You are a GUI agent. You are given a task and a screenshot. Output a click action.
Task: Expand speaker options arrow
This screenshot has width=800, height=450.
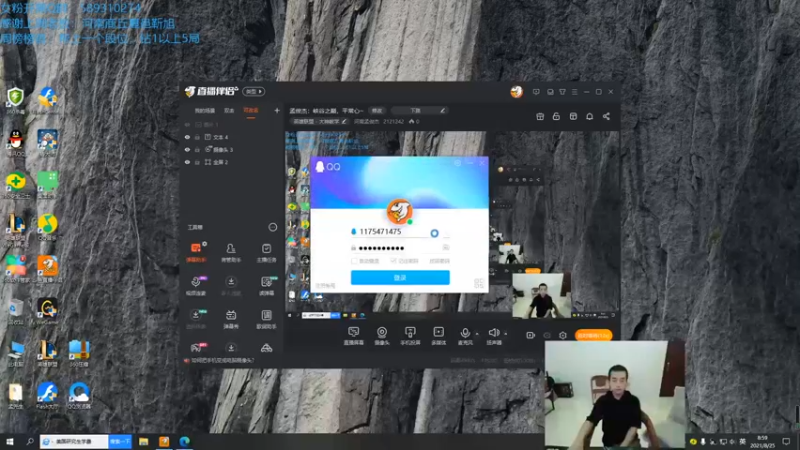coord(506,334)
